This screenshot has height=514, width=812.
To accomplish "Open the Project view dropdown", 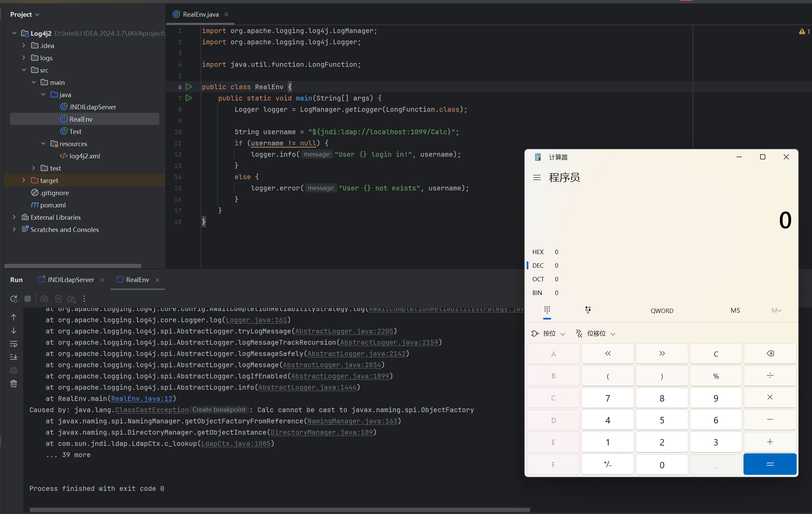I will pyautogui.click(x=25, y=14).
